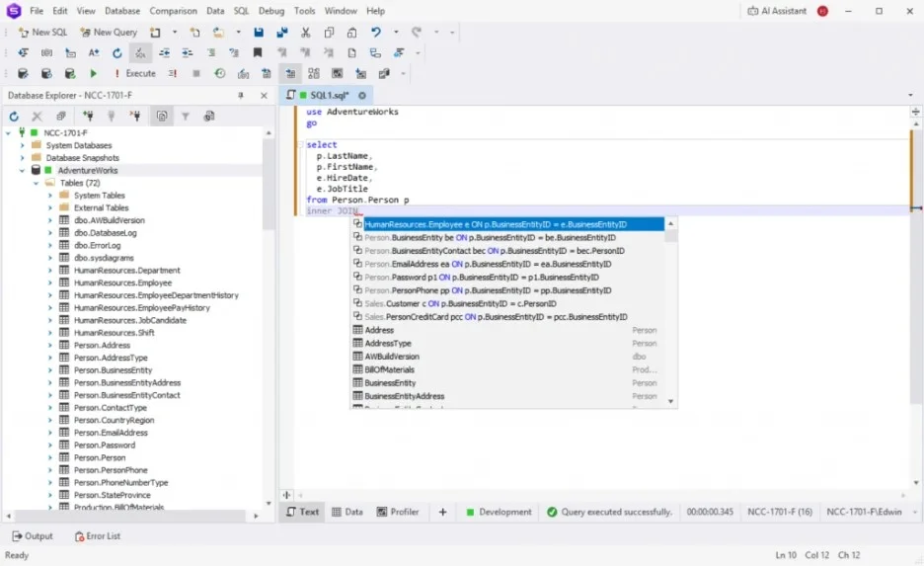Expand the HumanResources.Employee table node
The width and height of the screenshot is (924, 566).
pyautogui.click(x=50, y=283)
